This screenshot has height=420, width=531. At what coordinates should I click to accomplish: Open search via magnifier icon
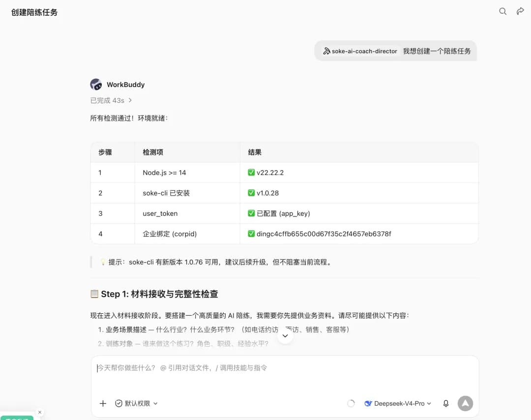[502, 11]
